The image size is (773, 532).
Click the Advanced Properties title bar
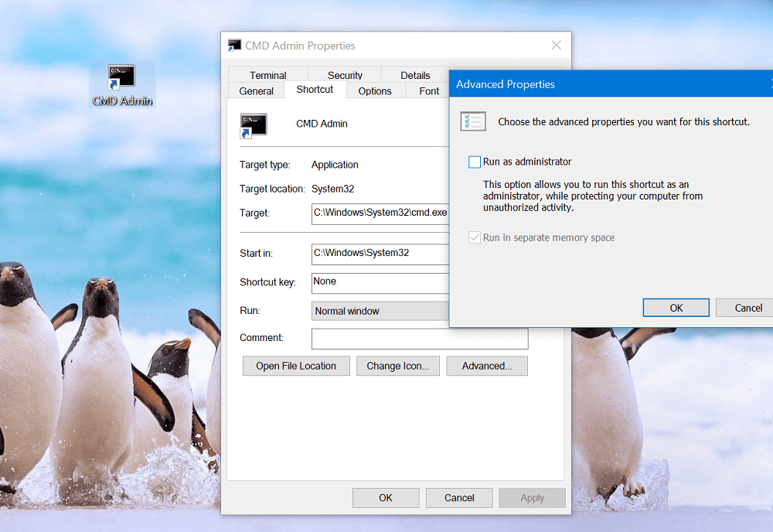[x=611, y=84]
